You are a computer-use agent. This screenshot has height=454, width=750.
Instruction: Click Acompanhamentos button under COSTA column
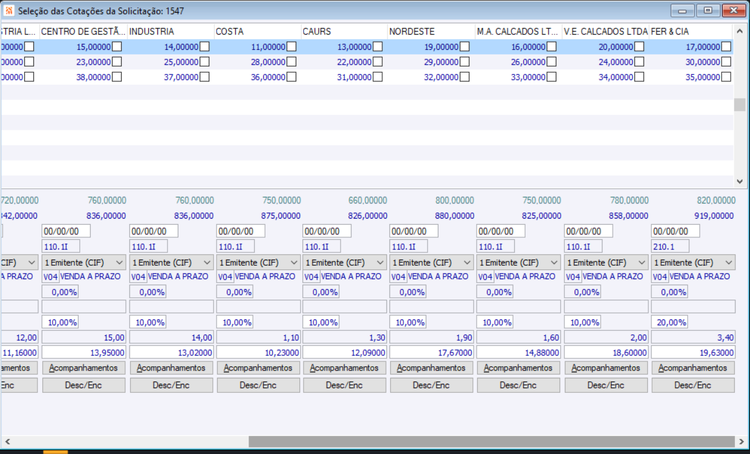(258, 368)
